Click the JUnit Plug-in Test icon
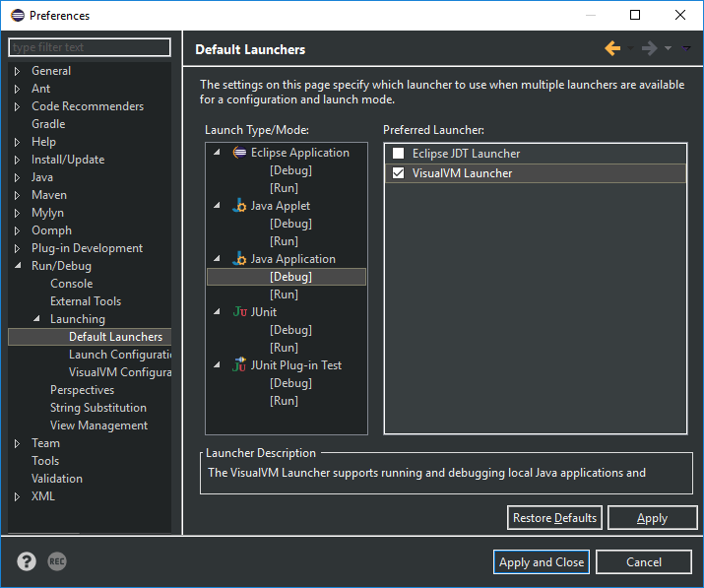 [239, 365]
